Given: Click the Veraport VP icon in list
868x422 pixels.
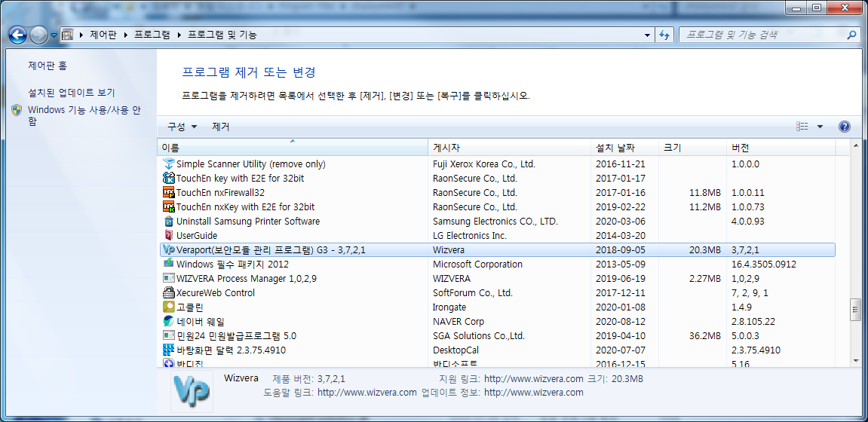Looking at the screenshot, I should (169, 250).
